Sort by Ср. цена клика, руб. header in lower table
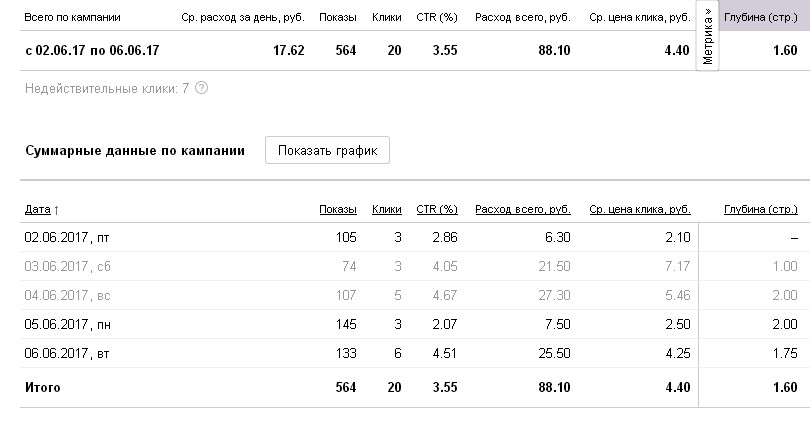 pos(640,209)
